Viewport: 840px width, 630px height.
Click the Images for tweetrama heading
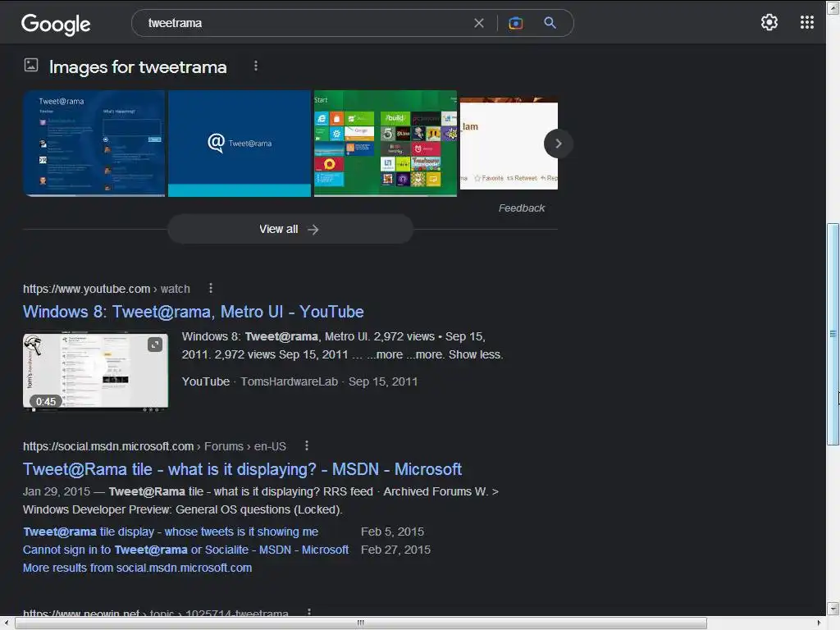click(x=138, y=67)
